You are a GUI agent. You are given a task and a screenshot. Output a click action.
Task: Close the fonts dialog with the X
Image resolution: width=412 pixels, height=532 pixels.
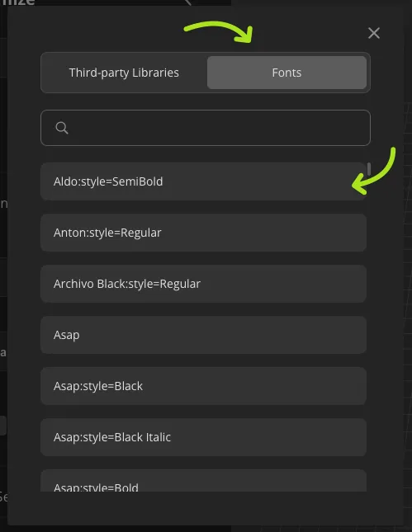tap(374, 33)
